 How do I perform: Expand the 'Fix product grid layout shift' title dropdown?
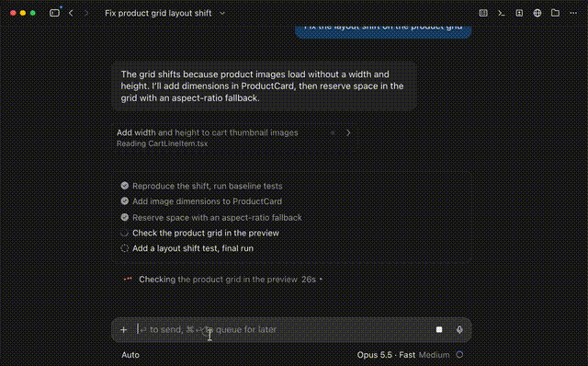222,14
